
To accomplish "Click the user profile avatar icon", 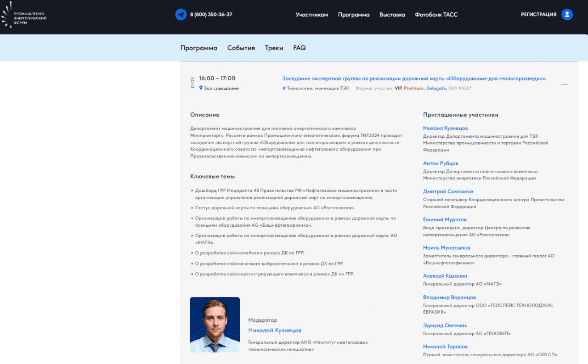I will point(567,15).
